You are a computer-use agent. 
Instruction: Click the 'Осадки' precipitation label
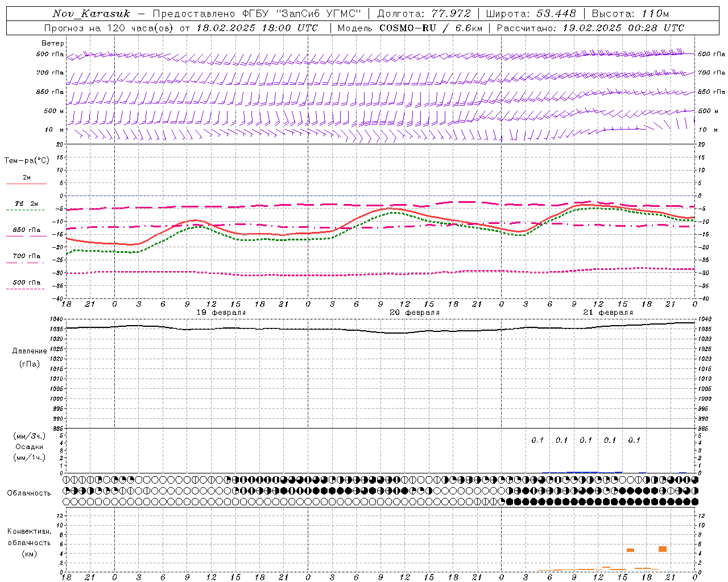pos(29,447)
